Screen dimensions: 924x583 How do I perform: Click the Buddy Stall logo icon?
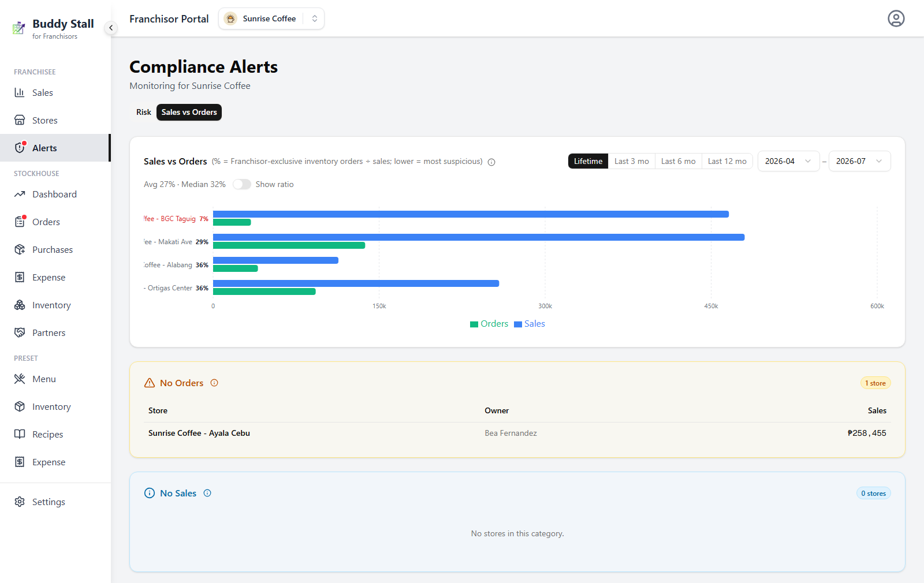click(19, 28)
